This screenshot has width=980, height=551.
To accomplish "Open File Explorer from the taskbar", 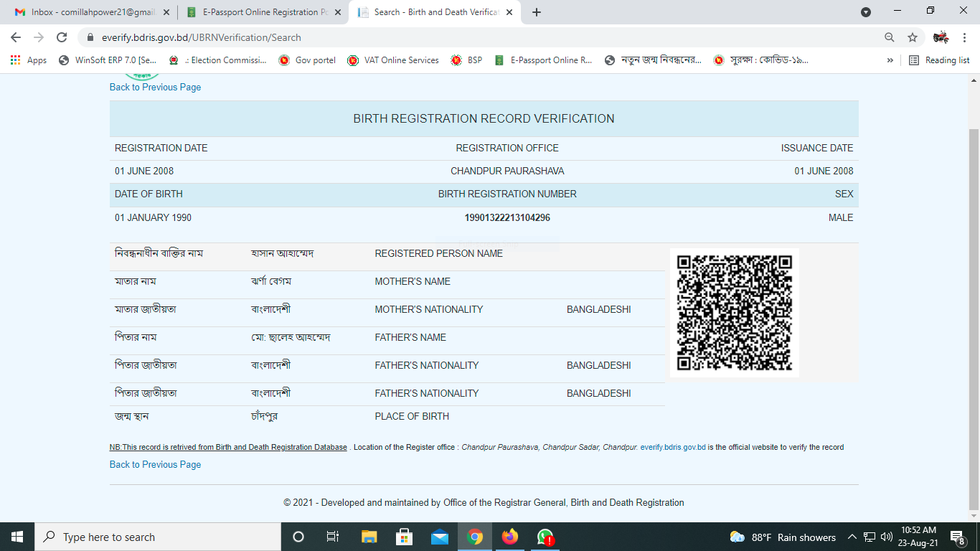I will tap(369, 537).
